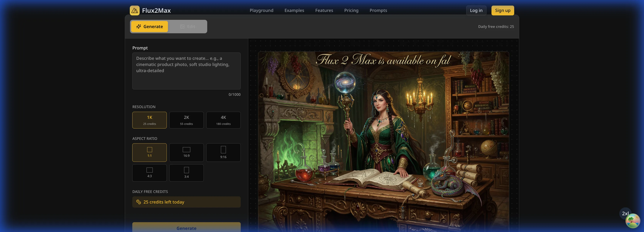This screenshot has height=232, width=644.
Task: Choose the 16:9 aspect ratio option
Action: point(186,153)
